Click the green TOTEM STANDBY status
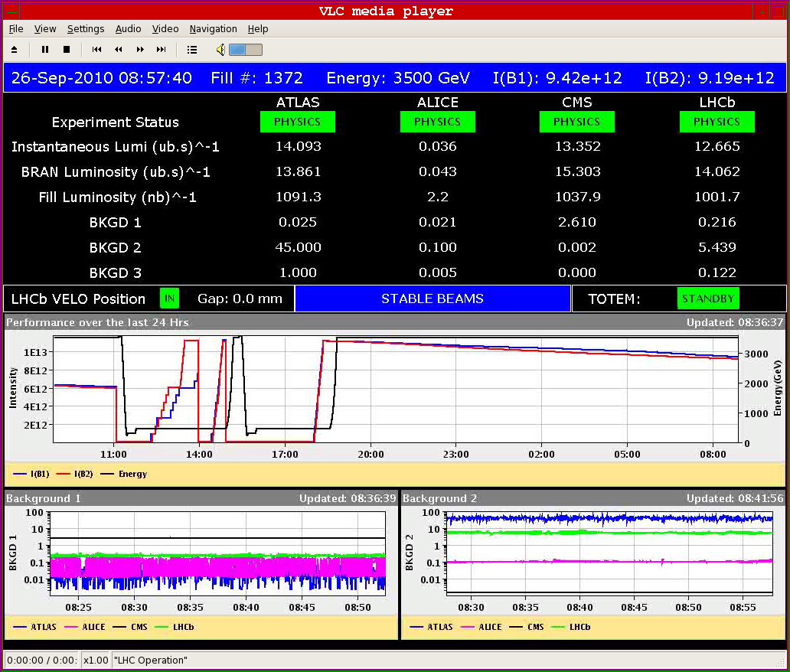This screenshot has height=672, width=790. point(708,298)
